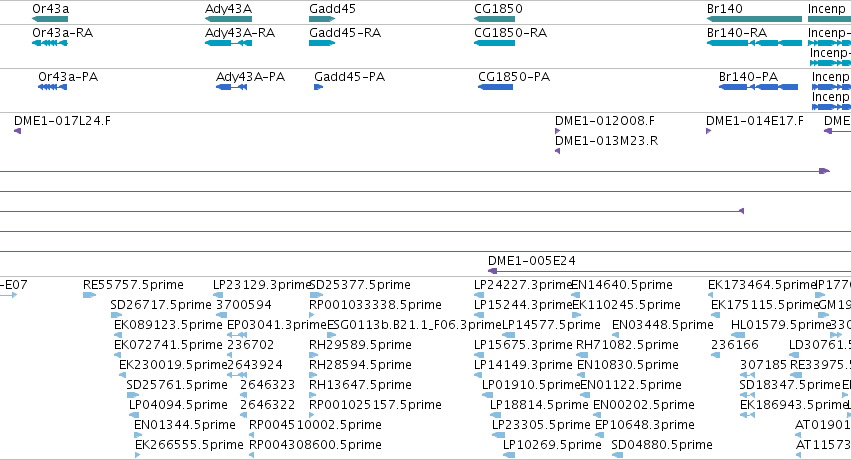The image size is (851, 460).
Task: Click the Gadd45-PA CDS arrow
Action: (x=319, y=87)
